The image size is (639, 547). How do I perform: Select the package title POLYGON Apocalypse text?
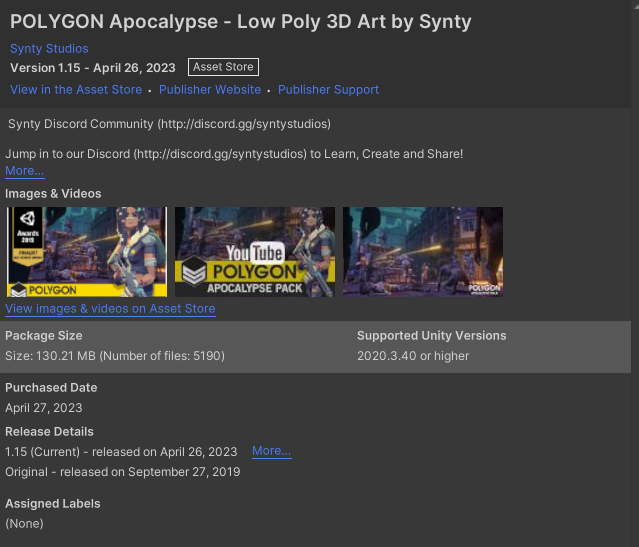pos(240,22)
